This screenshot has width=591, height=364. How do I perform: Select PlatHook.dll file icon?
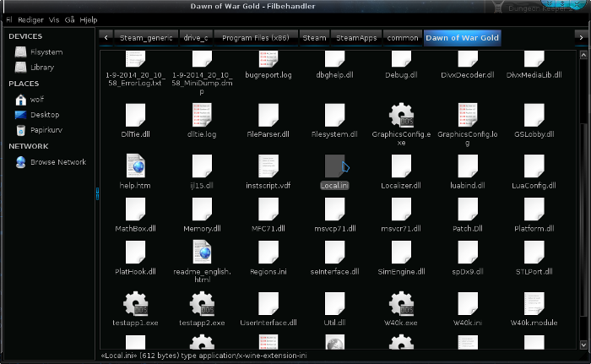[x=135, y=252]
